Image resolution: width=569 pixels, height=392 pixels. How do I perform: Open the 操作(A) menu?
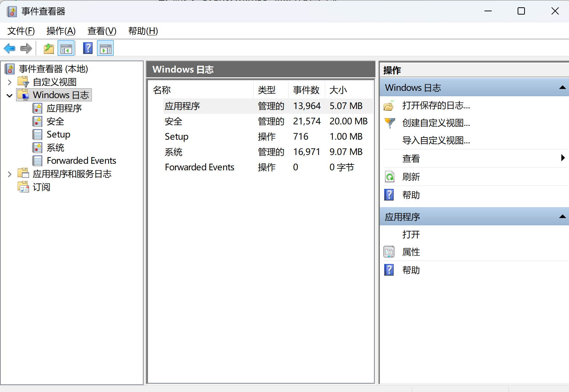tap(61, 31)
